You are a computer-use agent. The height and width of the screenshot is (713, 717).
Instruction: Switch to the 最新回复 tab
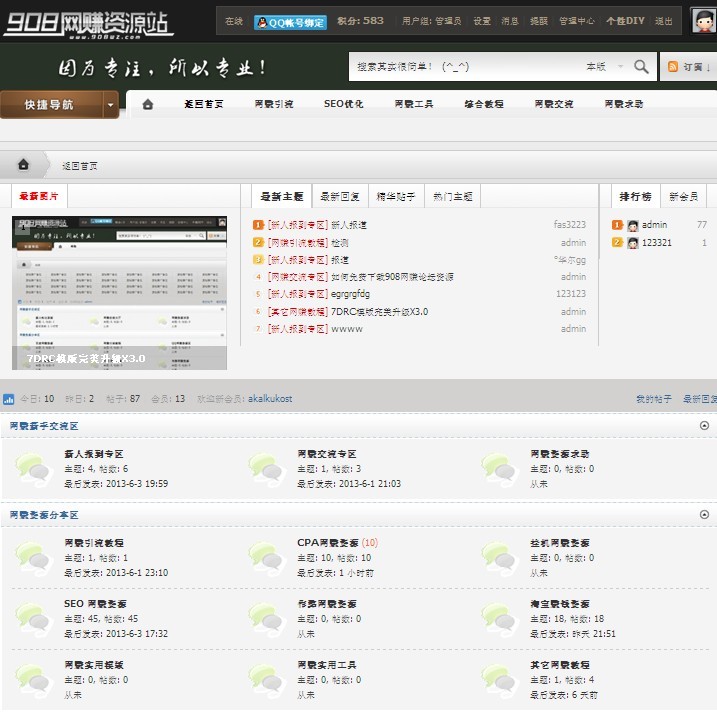point(340,197)
